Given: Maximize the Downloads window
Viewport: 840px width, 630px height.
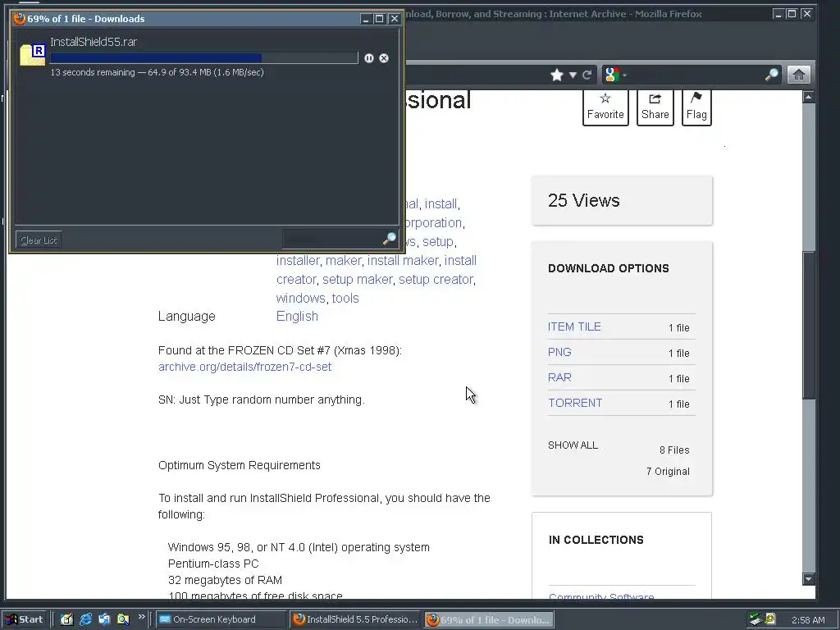Looking at the screenshot, I should click(379, 19).
